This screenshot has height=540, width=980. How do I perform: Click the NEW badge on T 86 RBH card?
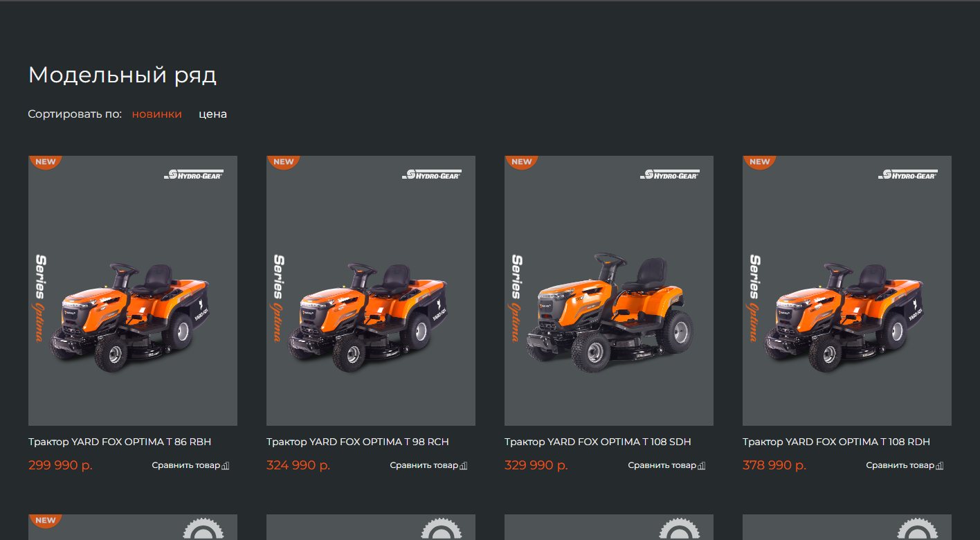(46, 162)
